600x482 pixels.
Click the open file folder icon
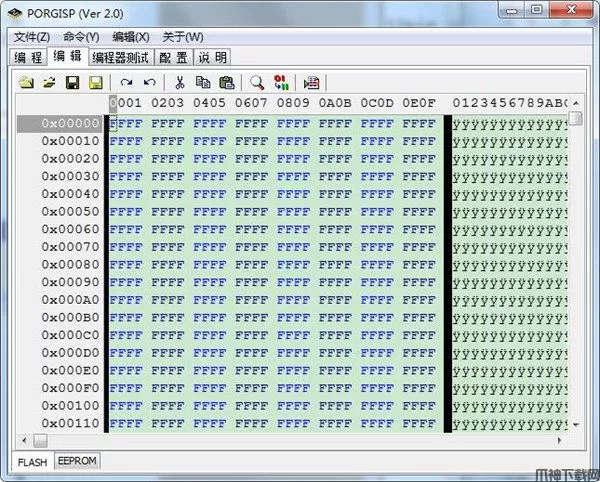point(26,82)
